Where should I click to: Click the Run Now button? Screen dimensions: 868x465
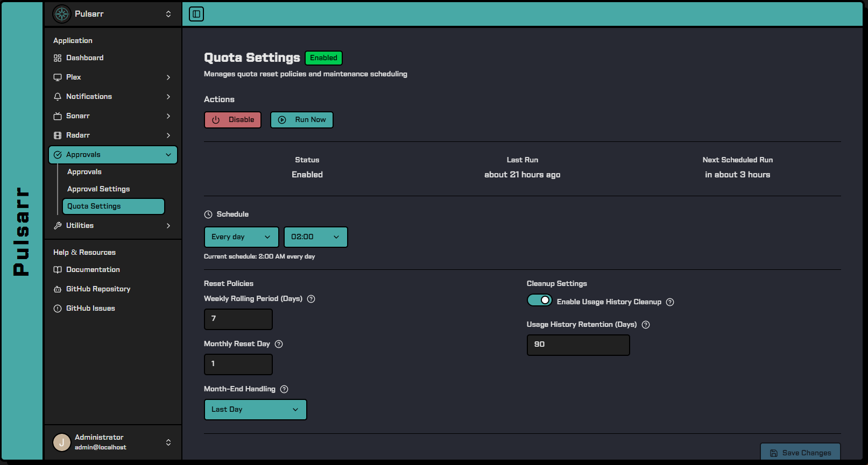coord(302,120)
